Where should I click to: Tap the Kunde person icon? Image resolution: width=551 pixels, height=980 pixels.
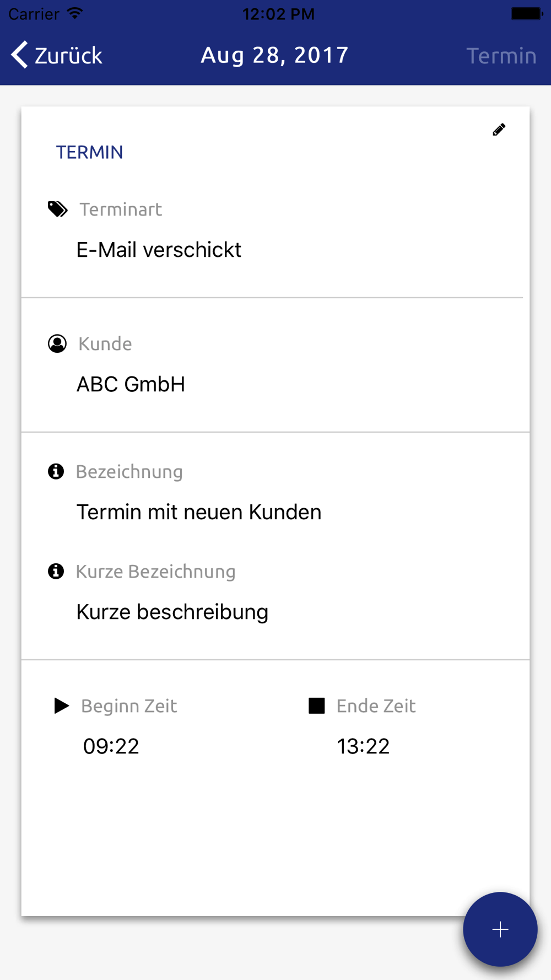57,343
